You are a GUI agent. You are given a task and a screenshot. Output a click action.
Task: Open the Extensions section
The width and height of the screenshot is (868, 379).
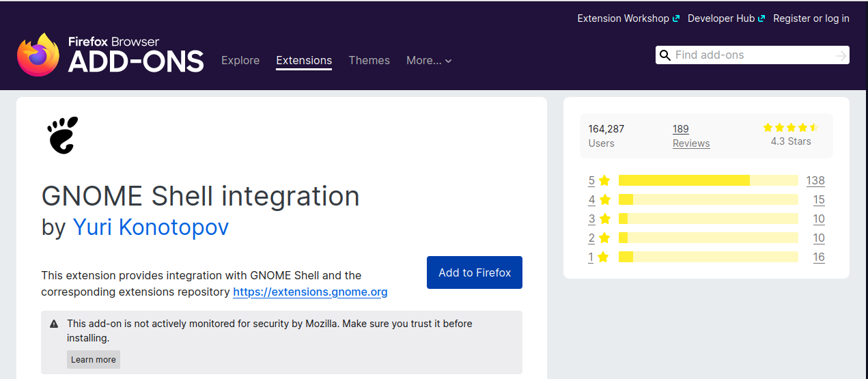pyautogui.click(x=304, y=60)
